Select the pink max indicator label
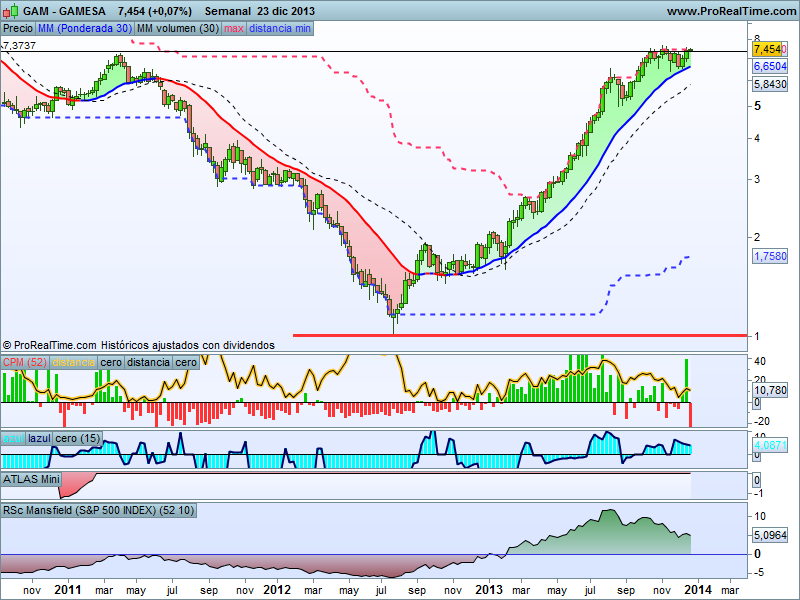Viewport: 800px width, 600px height. (x=234, y=29)
